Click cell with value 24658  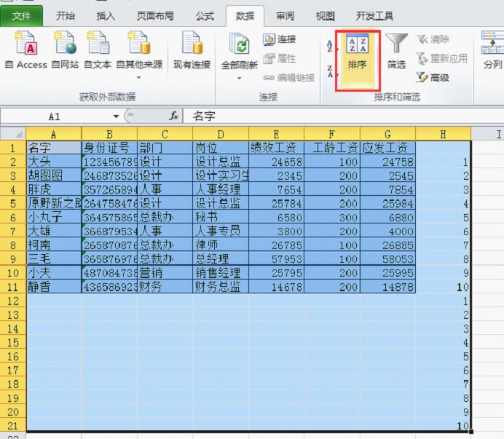(x=277, y=162)
